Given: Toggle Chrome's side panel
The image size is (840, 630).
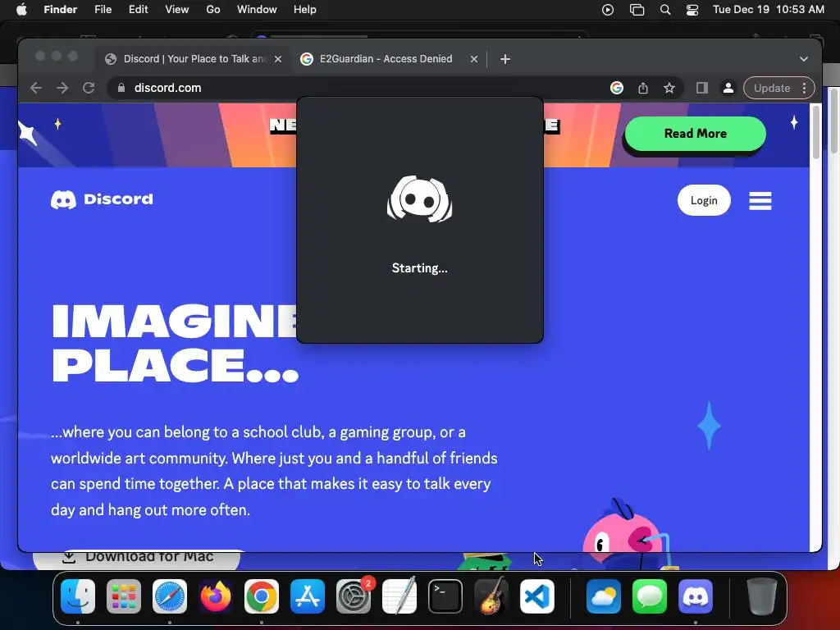Looking at the screenshot, I should 702,88.
